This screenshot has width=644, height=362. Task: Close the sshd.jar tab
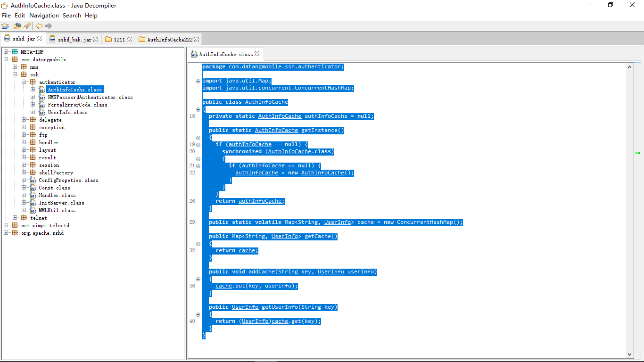39,39
